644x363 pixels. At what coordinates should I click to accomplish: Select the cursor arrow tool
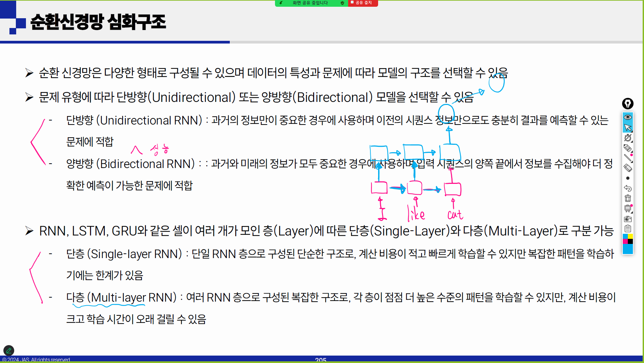point(627,128)
